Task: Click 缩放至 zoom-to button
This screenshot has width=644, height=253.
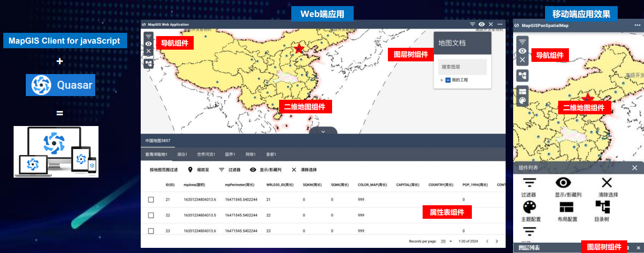Action: 199,170
